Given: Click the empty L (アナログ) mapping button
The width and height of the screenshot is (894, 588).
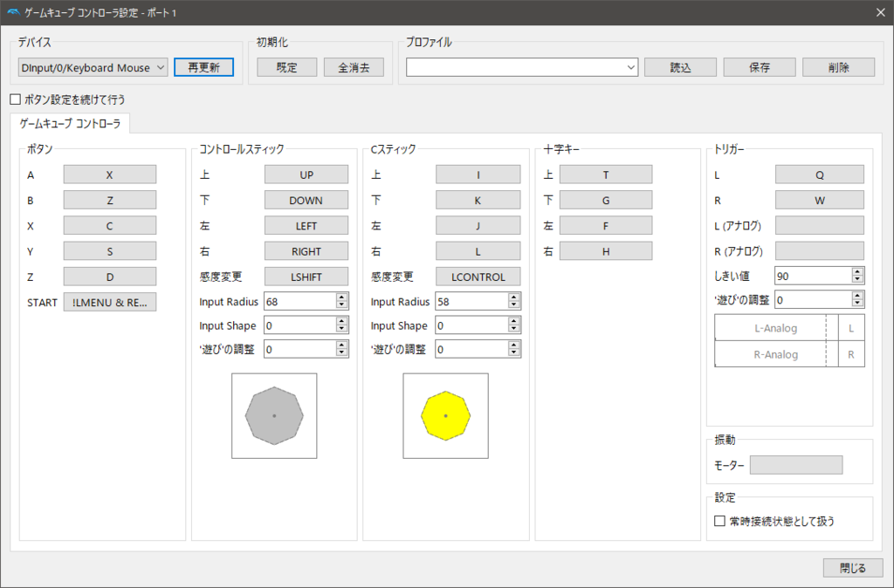Looking at the screenshot, I should [x=819, y=226].
